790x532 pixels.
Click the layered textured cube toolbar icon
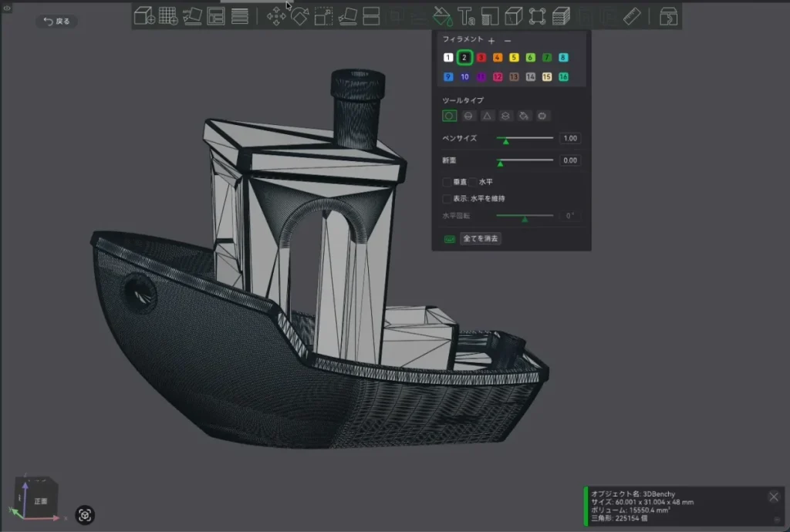click(x=561, y=16)
